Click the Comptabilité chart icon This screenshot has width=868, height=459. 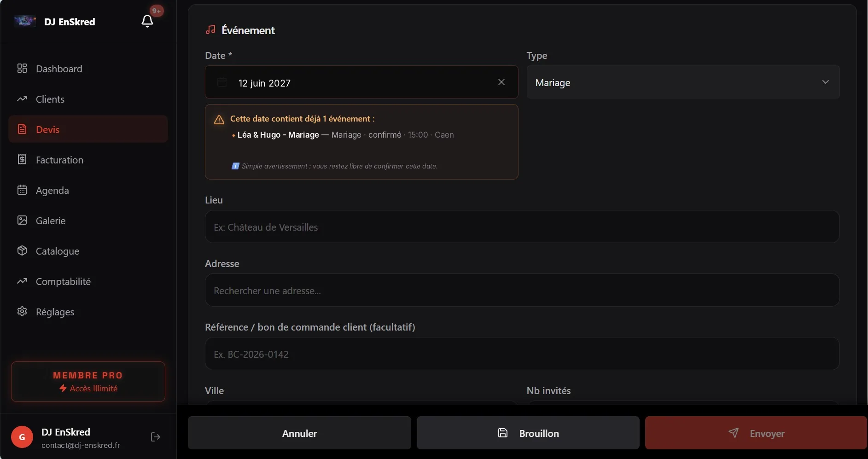22,281
